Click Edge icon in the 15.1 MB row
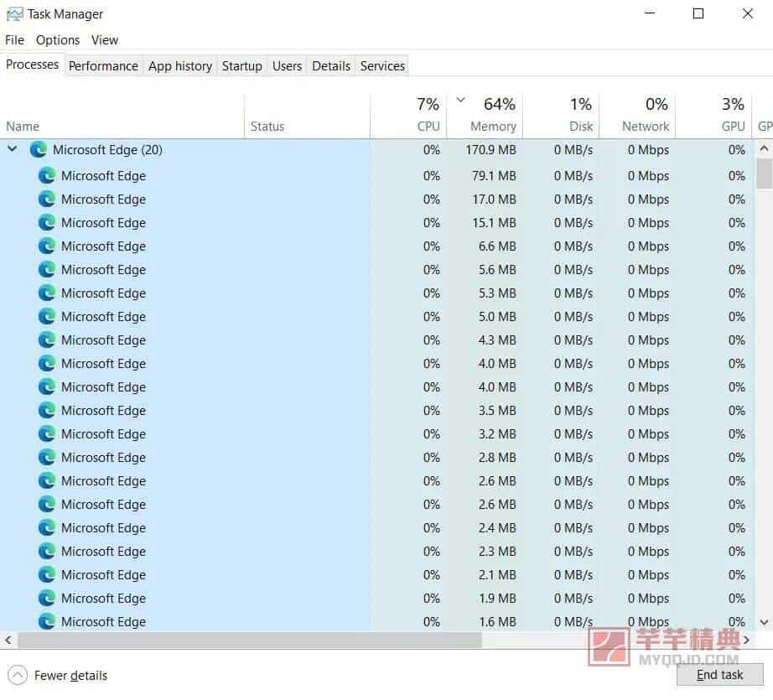773x700 pixels. tap(46, 223)
